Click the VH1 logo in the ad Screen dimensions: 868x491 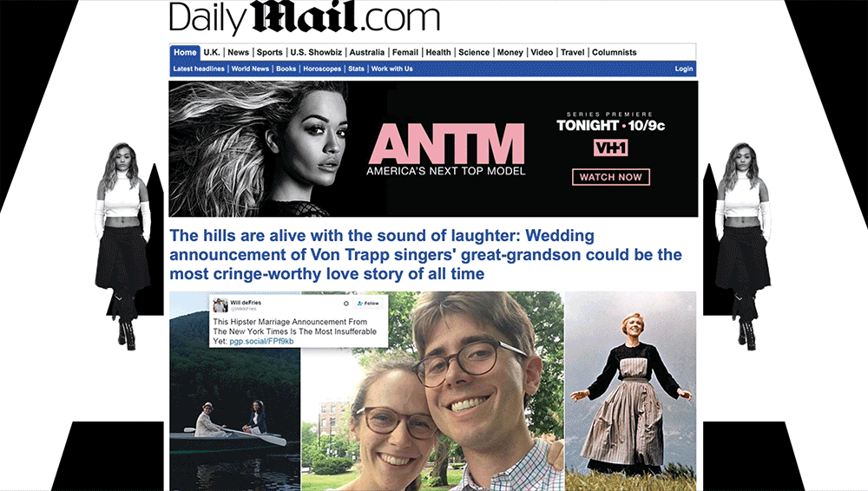(x=610, y=147)
